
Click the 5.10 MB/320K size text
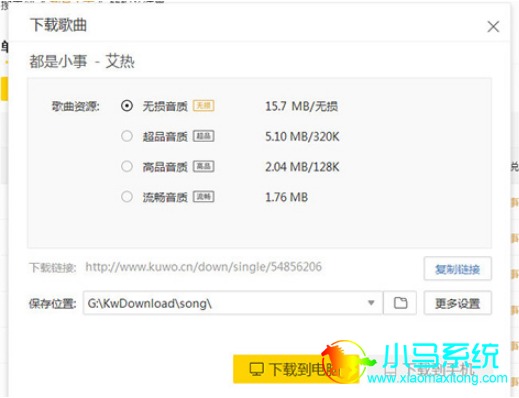tap(302, 137)
